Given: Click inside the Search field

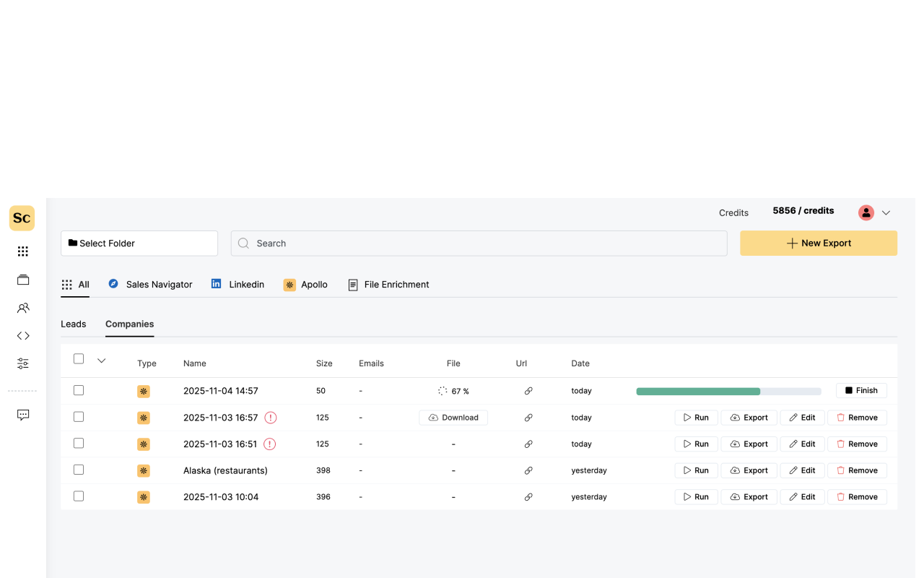Looking at the screenshot, I should click(x=479, y=243).
